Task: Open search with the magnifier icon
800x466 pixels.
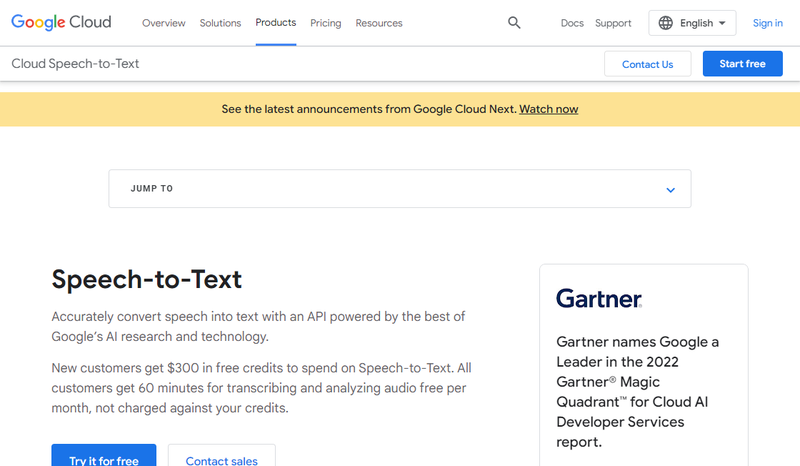Action: pos(514,23)
